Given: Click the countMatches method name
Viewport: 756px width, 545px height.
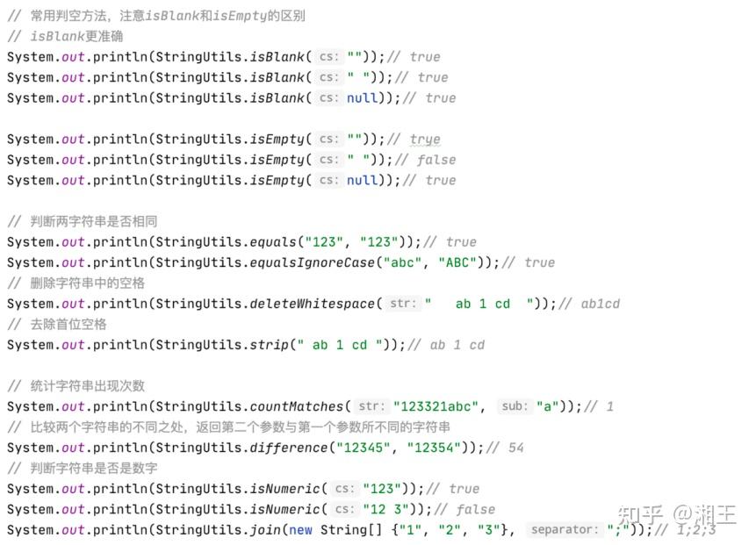Looking at the screenshot, I should (x=297, y=406).
